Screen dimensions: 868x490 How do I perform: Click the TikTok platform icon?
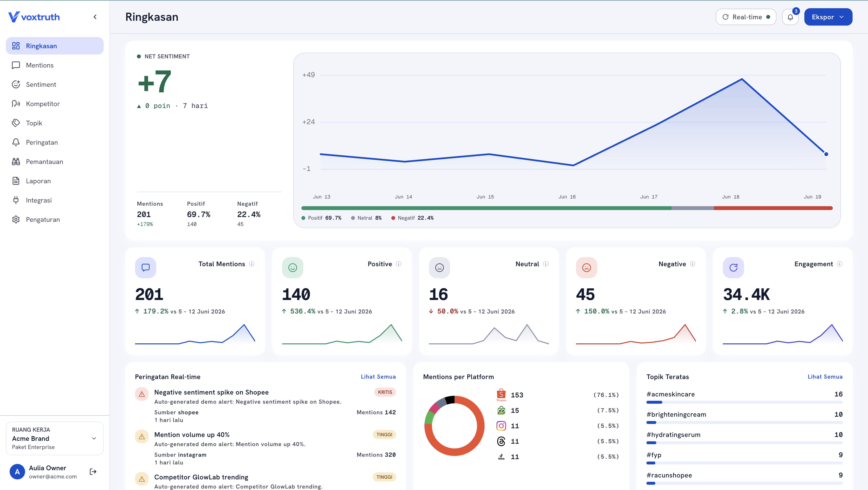click(501, 457)
